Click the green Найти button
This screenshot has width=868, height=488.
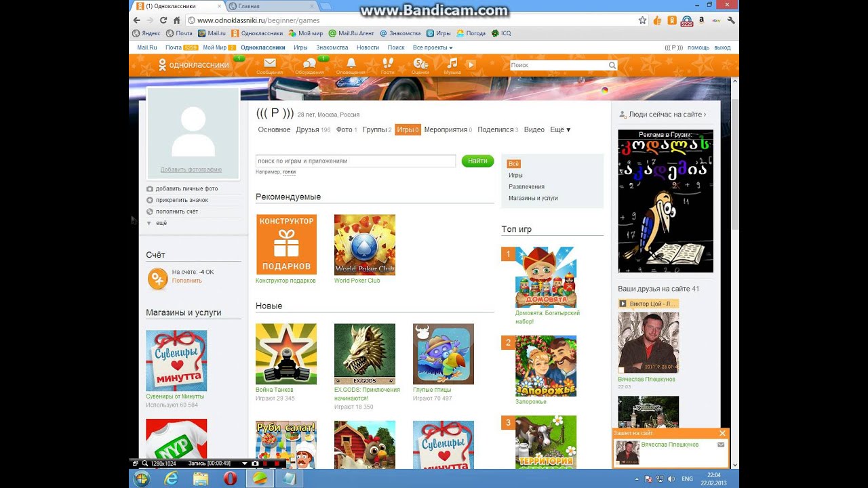[477, 161]
